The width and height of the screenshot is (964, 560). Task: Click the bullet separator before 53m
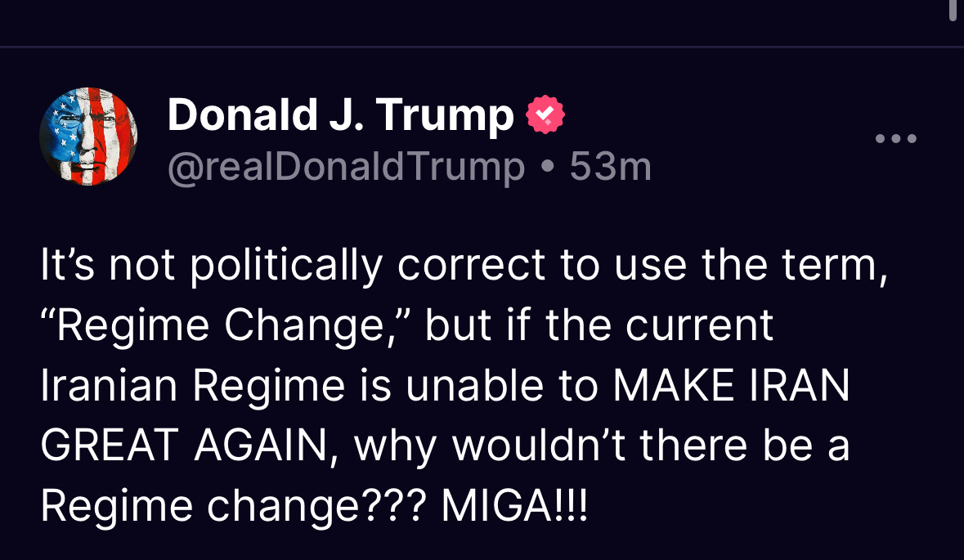point(547,168)
